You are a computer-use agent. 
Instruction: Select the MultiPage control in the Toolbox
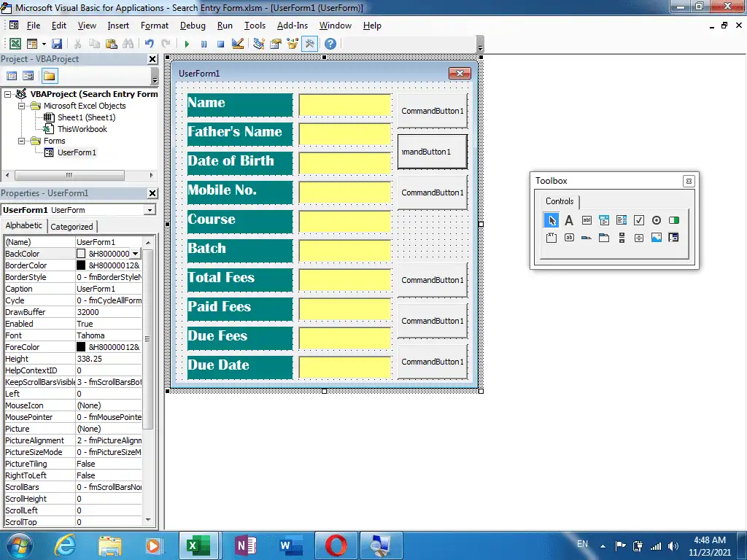pos(604,238)
